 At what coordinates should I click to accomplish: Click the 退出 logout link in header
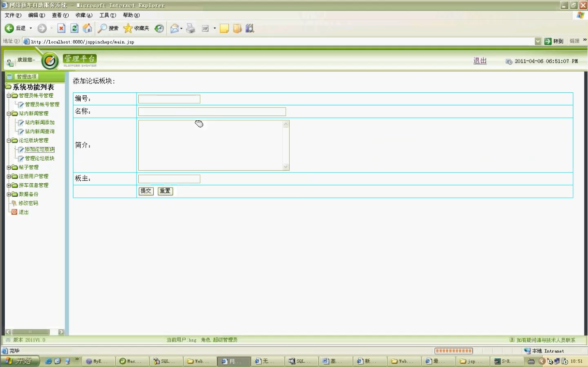(480, 61)
